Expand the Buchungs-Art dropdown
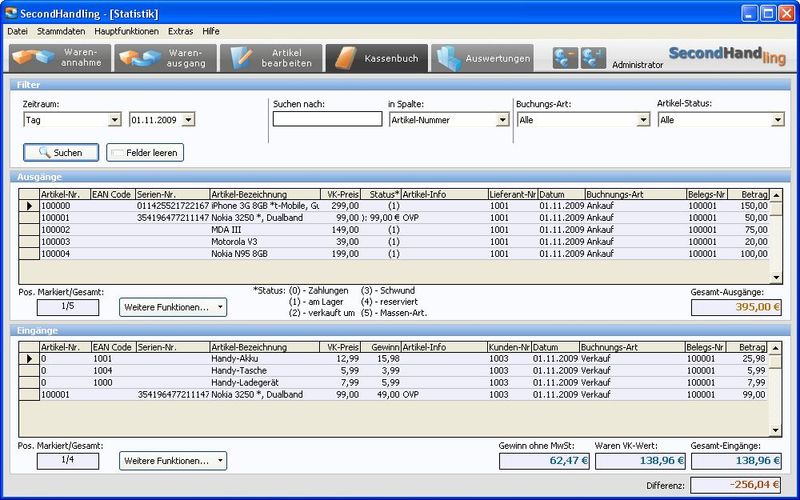The width and height of the screenshot is (800, 500). click(643, 120)
